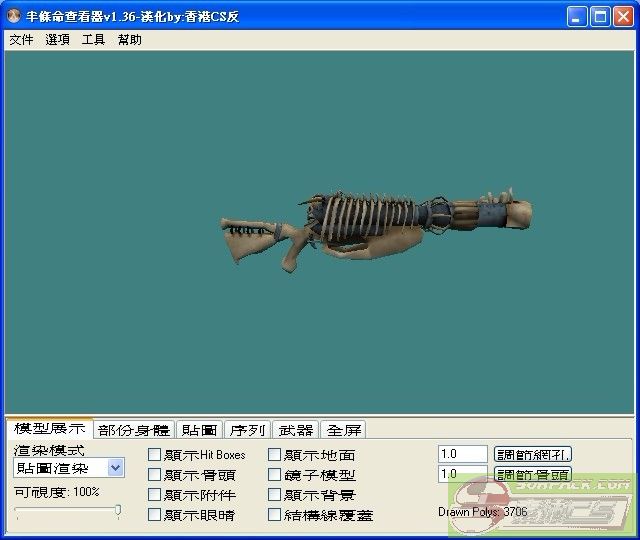Open the 文件 menu
640x540 pixels.
(x=21, y=40)
